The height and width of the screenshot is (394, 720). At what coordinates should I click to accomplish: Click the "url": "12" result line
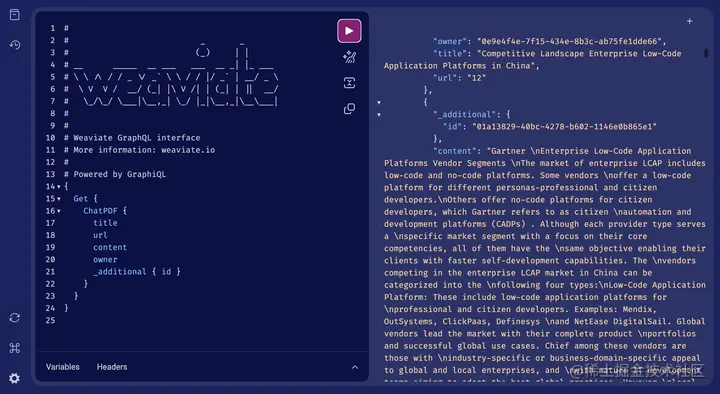click(x=459, y=78)
